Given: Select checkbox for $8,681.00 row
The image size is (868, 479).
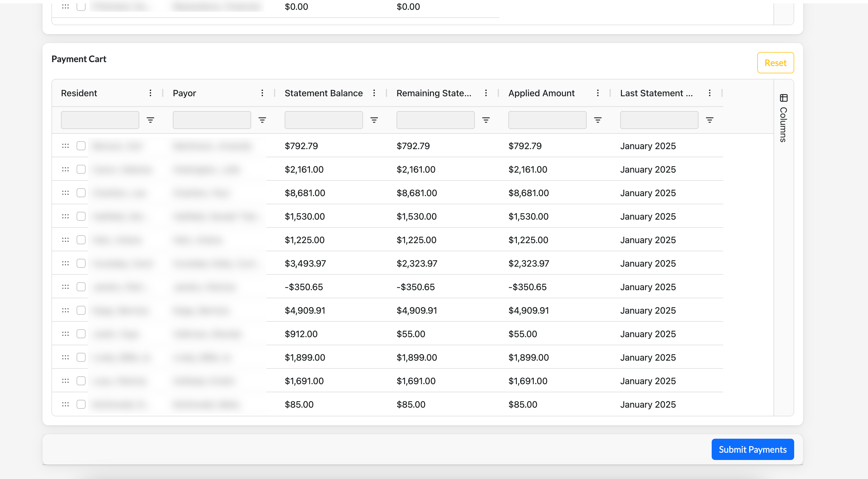Looking at the screenshot, I should pos(81,193).
